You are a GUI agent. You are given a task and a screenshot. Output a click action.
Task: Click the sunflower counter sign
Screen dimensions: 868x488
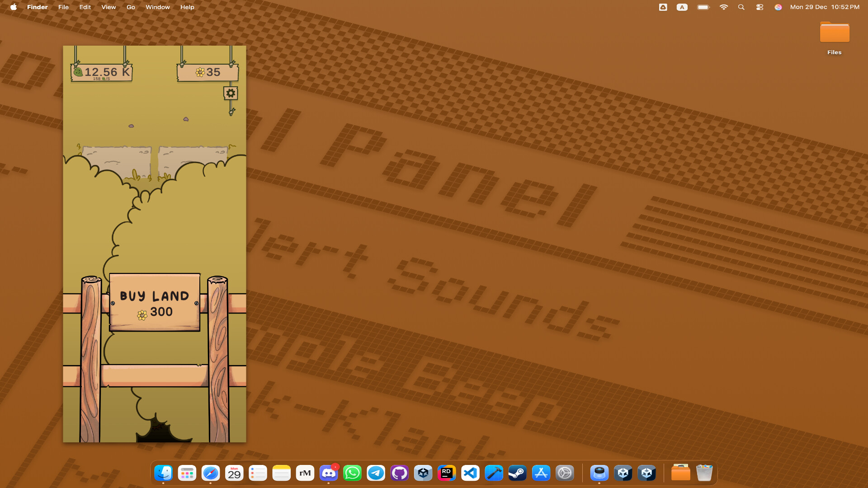click(x=208, y=72)
